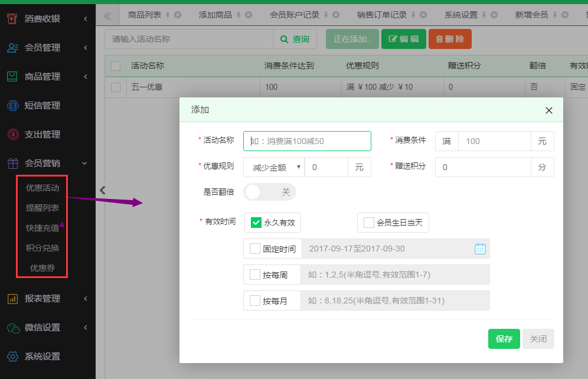
Task: Click the 会员管理 member icon in sidebar
Action: 12,48
